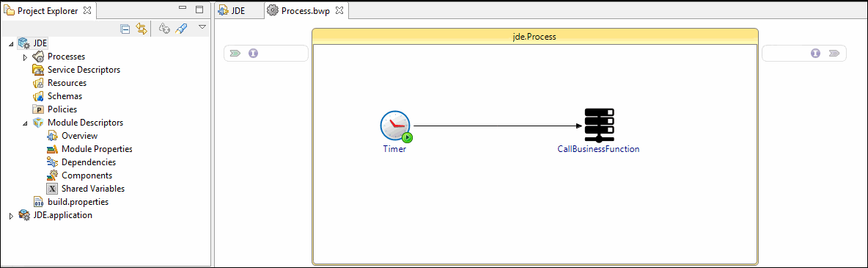Toggle Link with Editor icon
Viewport: 868px width, 268px height.
(x=141, y=29)
